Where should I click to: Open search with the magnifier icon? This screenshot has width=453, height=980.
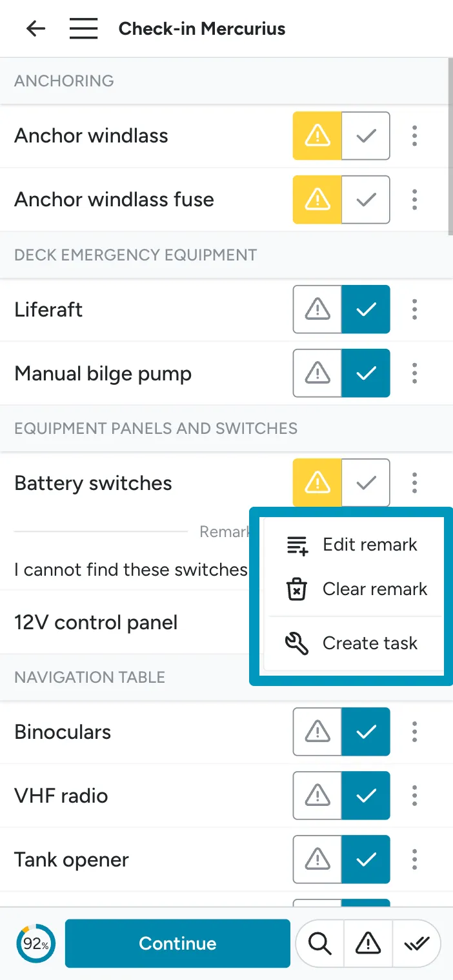(320, 944)
